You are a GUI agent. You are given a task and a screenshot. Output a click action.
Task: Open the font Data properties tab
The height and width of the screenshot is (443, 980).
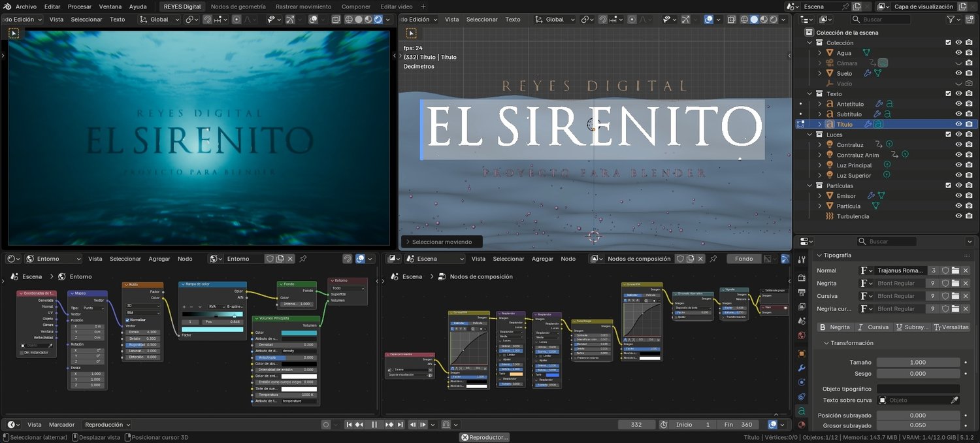click(x=802, y=411)
